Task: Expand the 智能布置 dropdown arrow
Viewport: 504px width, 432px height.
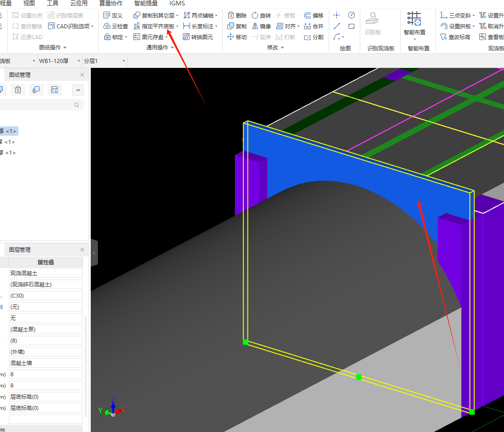Action: pyautogui.click(x=415, y=40)
